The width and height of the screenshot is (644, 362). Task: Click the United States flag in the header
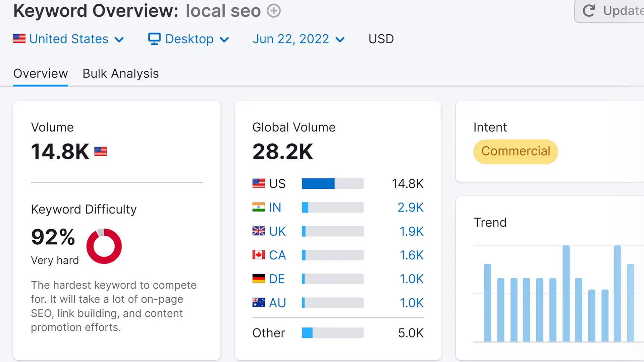19,39
